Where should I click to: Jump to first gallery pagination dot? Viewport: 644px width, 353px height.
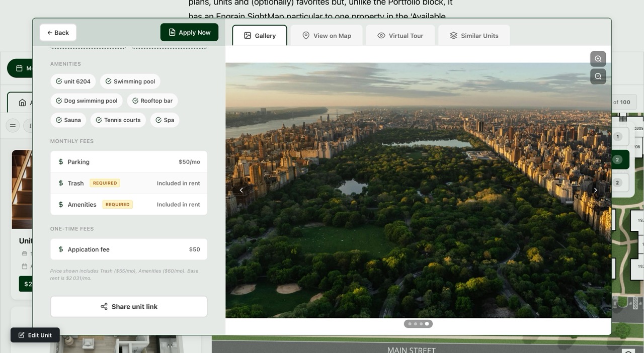pos(410,324)
